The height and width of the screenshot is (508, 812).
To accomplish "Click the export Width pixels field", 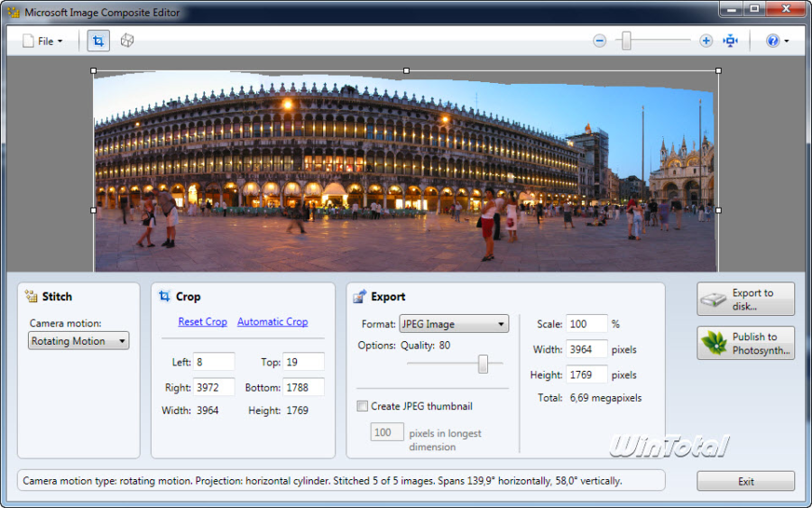I will point(586,349).
